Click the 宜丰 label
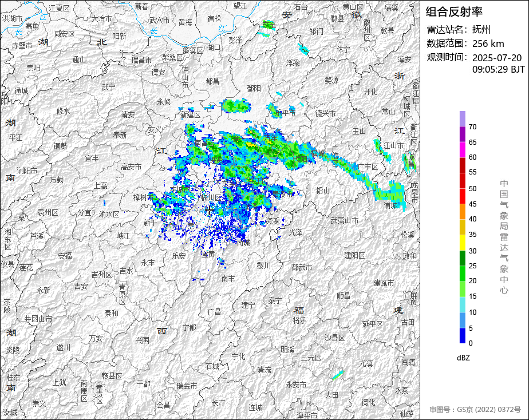529x420 pixels. (92, 158)
